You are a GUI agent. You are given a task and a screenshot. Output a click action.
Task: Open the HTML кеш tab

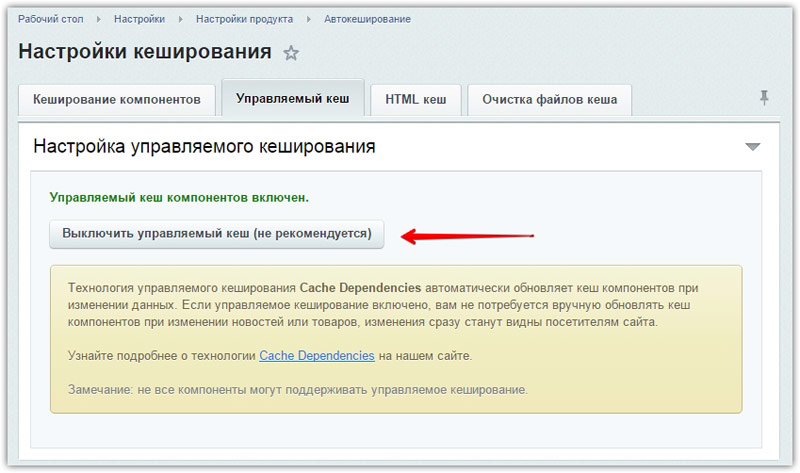tap(415, 100)
